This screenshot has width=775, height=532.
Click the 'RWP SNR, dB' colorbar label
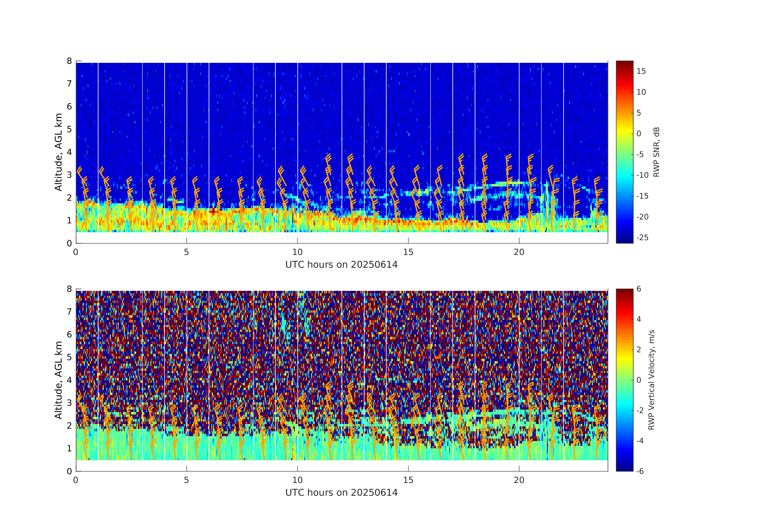click(656, 152)
